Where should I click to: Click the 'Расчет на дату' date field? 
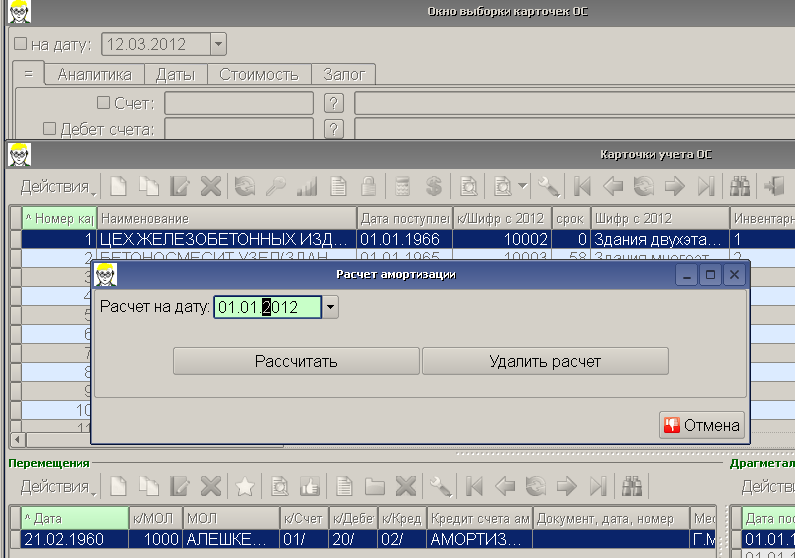point(267,308)
